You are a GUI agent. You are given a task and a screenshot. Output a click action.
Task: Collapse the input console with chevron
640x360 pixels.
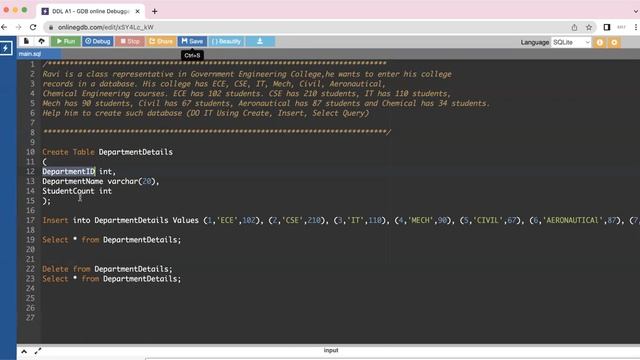point(24,351)
